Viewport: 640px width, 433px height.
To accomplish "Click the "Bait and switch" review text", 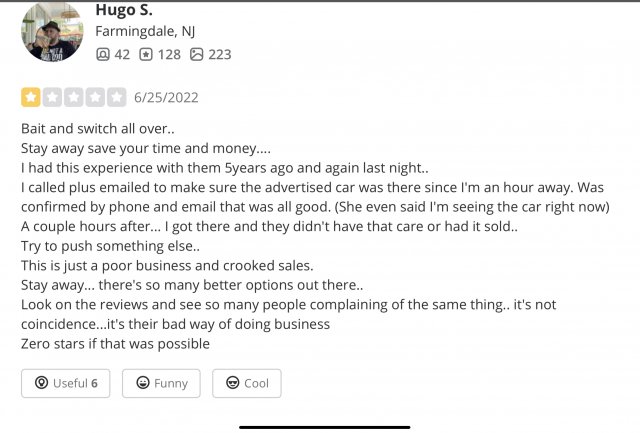I will point(98,129).
